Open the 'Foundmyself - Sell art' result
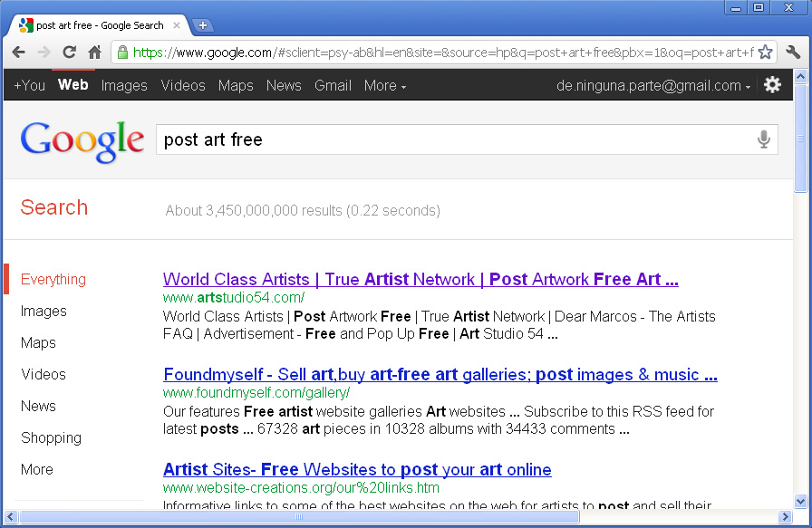This screenshot has width=812, height=528. point(440,375)
